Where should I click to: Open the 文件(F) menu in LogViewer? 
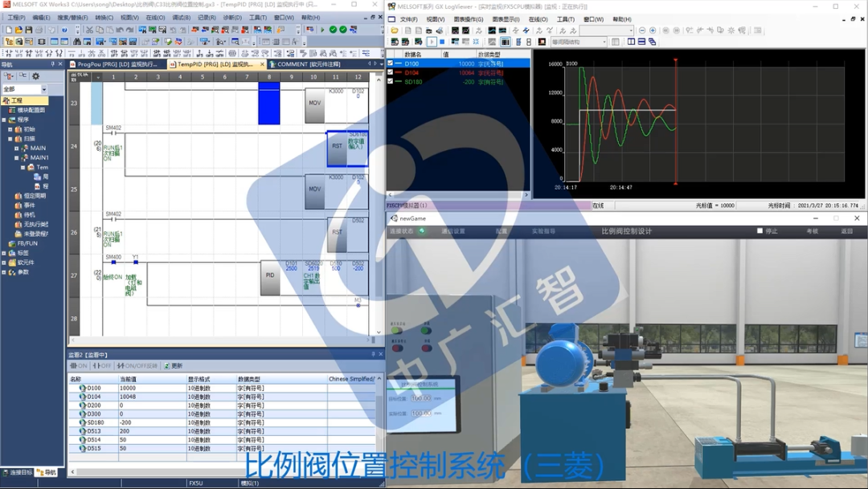(x=408, y=19)
